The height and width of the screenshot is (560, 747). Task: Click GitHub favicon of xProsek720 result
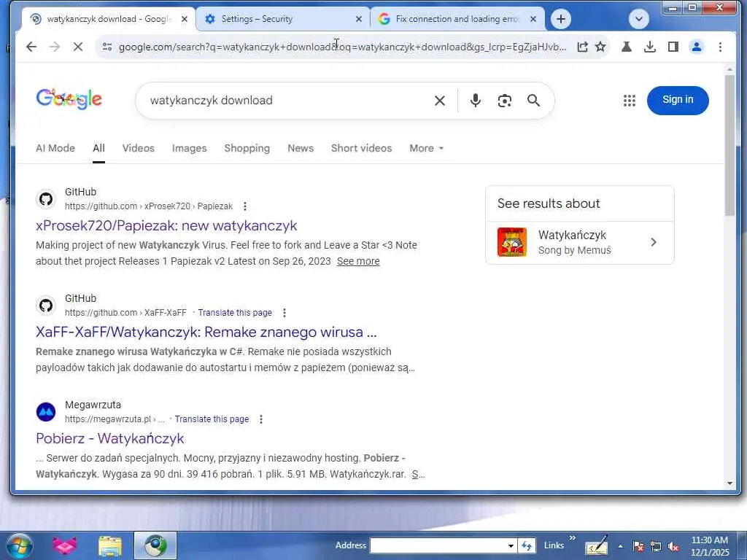point(46,199)
